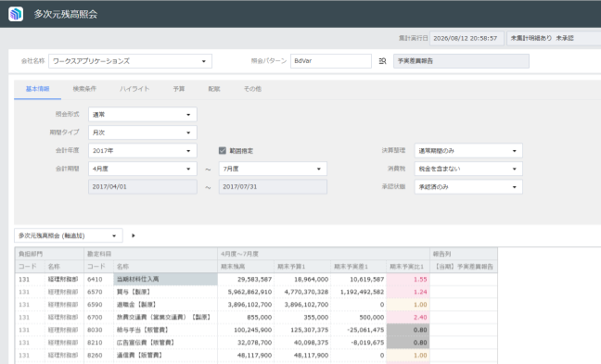Image resolution: width=601 pixels, height=364 pixels.
Task: Open the 照会形式 dropdown
Action: [143, 115]
